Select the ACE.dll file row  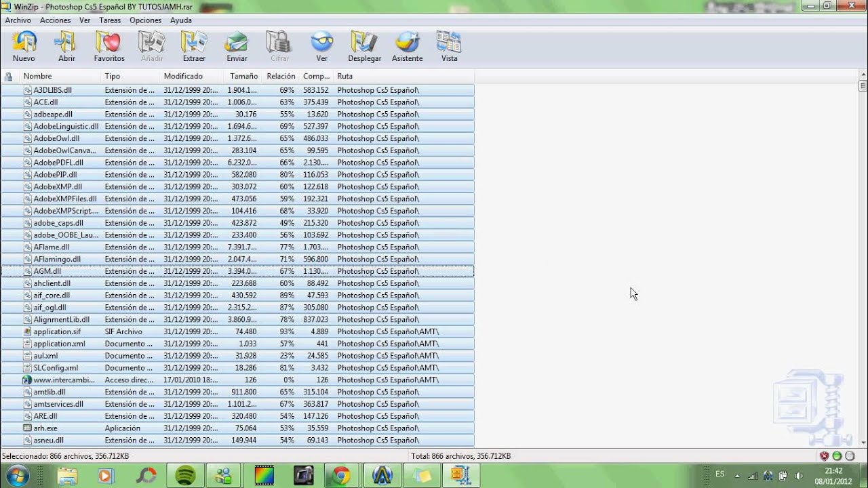(x=237, y=102)
